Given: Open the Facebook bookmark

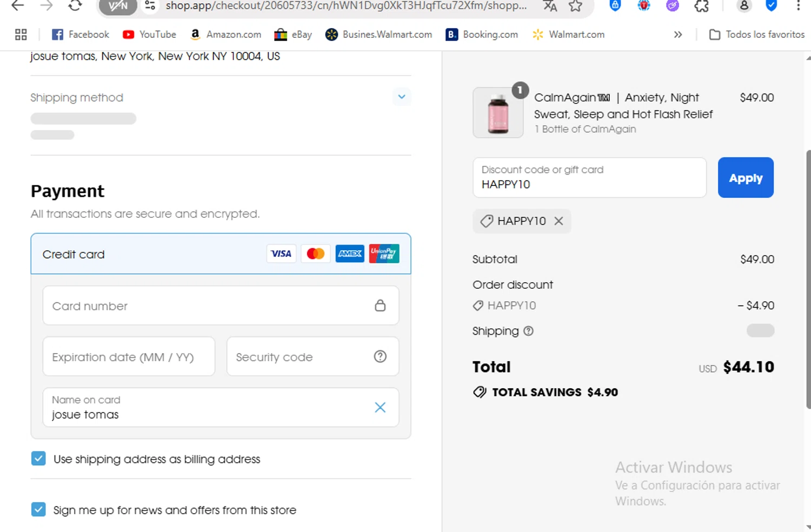Looking at the screenshot, I should (80, 35).
